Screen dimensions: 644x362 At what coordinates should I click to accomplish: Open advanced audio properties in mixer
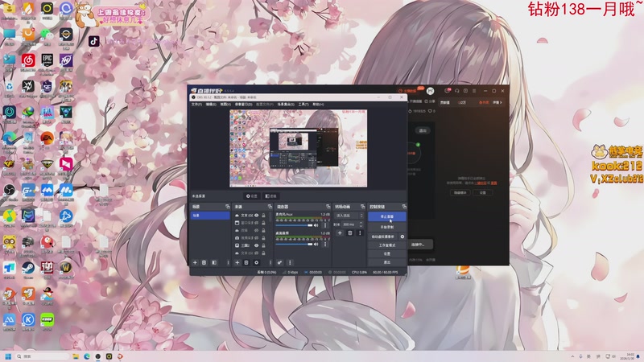point(279,263)
